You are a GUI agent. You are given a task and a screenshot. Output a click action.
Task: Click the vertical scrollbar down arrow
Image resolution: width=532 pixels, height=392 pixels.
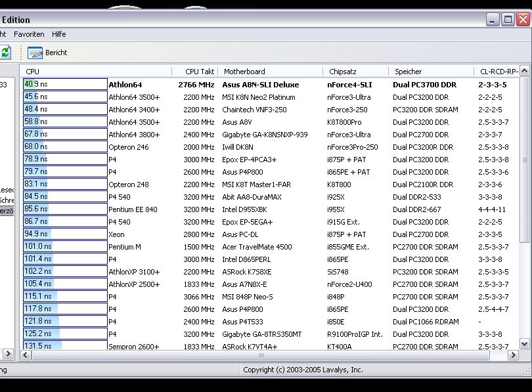click(524, 344)
